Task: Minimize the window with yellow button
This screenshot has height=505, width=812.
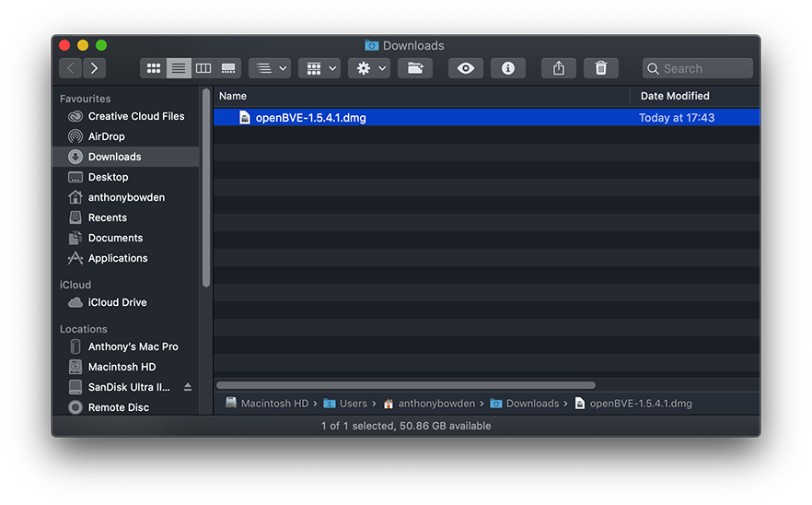Action: (83, 45)
